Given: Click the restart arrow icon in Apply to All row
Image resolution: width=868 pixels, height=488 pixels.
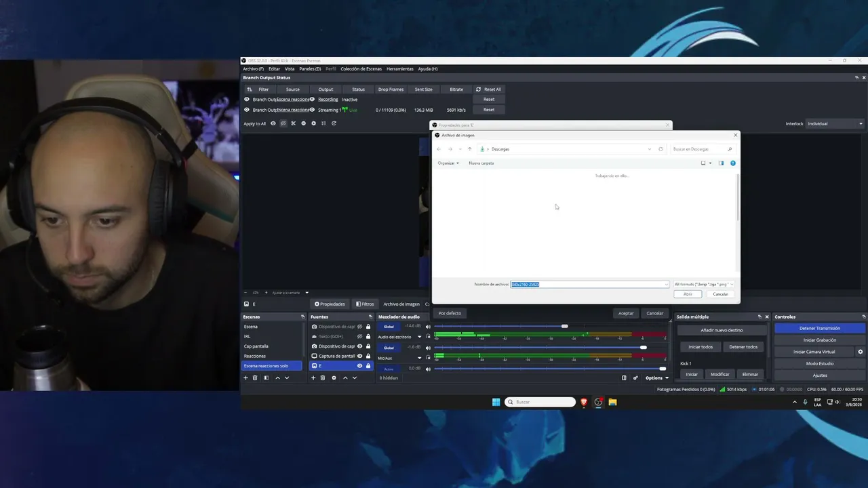Looking at the screenshot, I should [x=334, y=123].
